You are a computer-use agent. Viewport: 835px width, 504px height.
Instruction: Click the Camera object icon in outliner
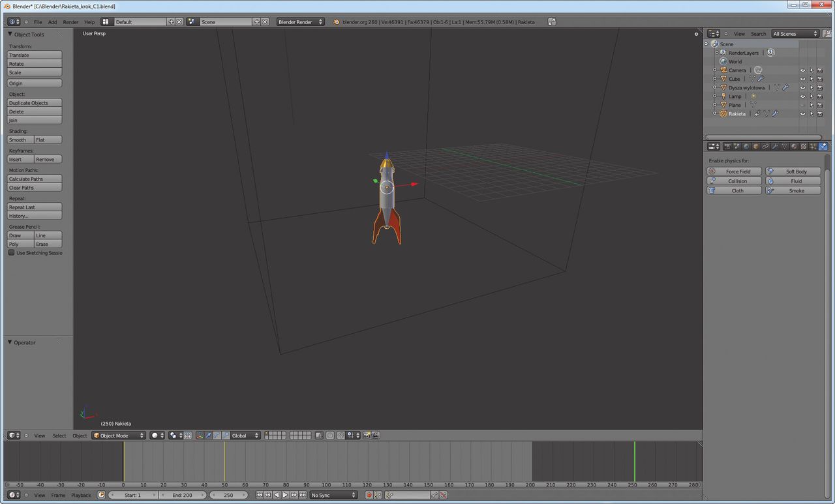click(723, 70)
